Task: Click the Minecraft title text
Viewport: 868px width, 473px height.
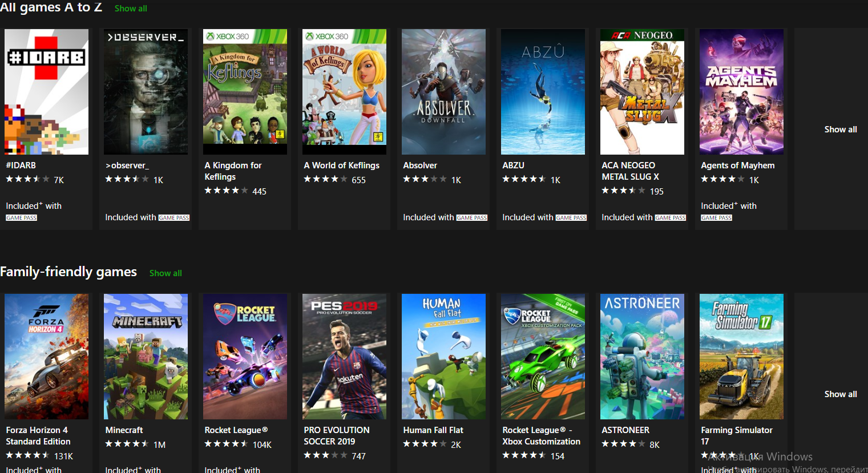Action: tap(124, 430)
